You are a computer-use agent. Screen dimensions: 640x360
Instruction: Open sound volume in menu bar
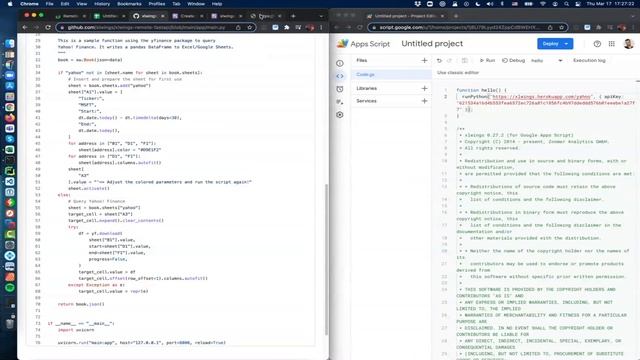point(490,4)
